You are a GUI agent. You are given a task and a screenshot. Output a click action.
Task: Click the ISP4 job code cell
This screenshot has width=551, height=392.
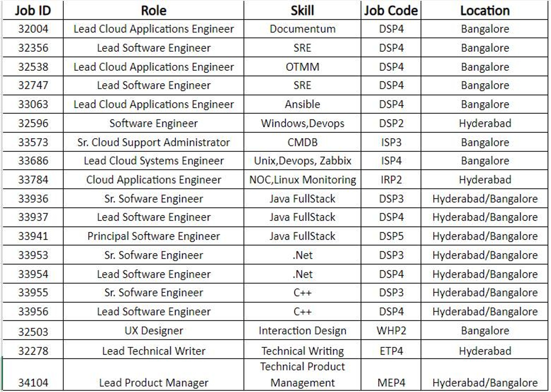point(391,161)
